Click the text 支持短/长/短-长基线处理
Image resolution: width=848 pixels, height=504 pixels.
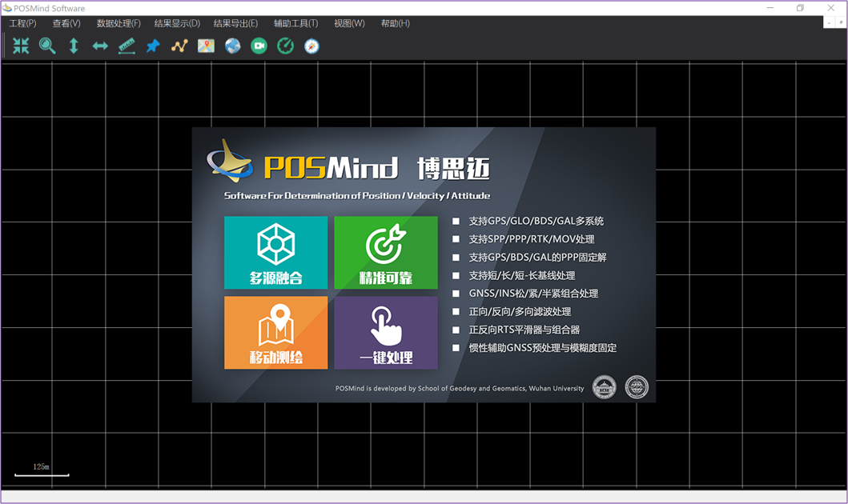[x=522, y=275]
